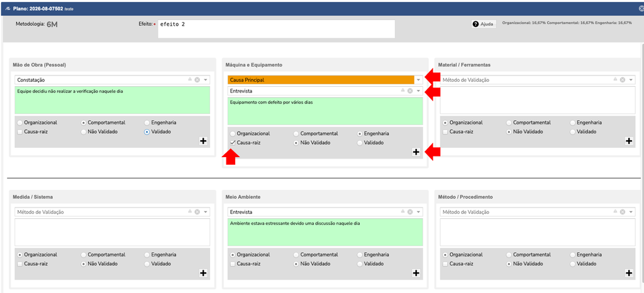This screenshot has width=644, height=293.
Task: Clear validation method in Material / Ferramentas
Action: pos(623,80)
